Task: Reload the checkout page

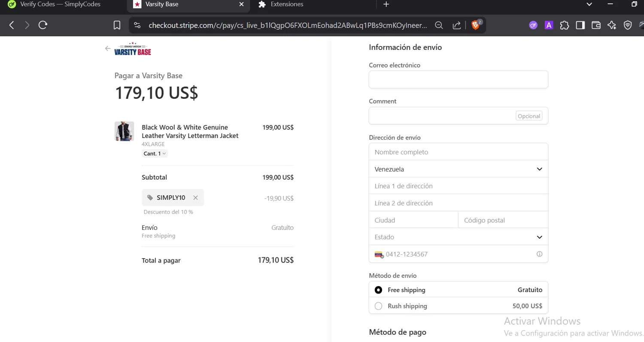Action: pyautogui.click(x=43, y=25)
